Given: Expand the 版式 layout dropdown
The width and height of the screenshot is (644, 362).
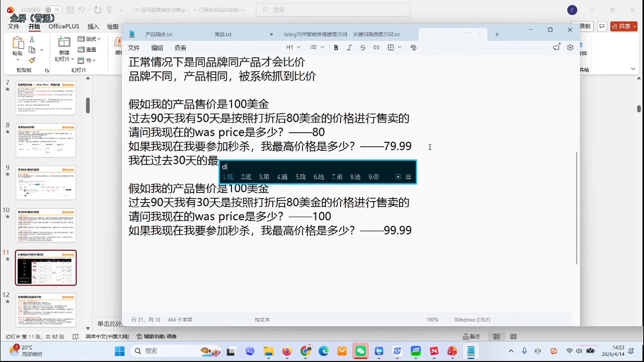Looking at the screenshot, I should [90, 39].
